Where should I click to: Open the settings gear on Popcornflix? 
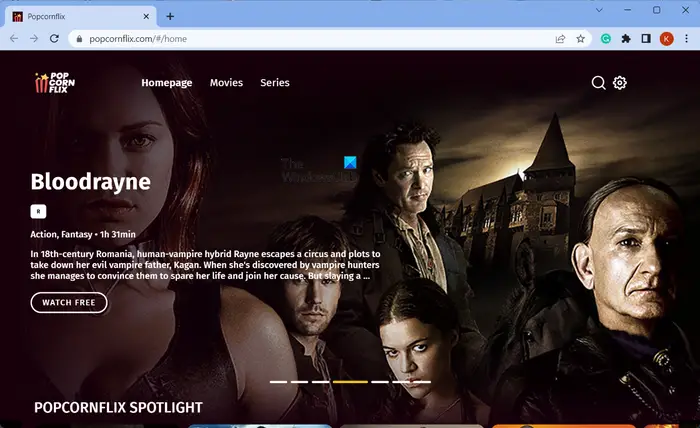click(x=620, y=83)
